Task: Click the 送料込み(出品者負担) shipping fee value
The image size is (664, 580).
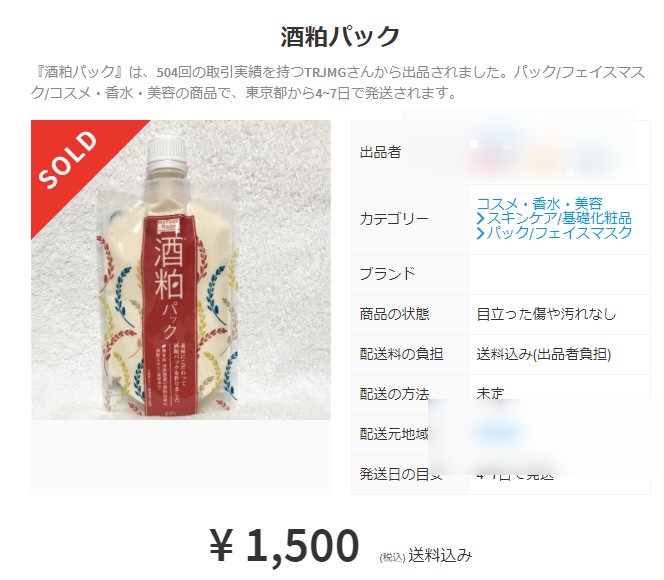Action: click(544, 354)
